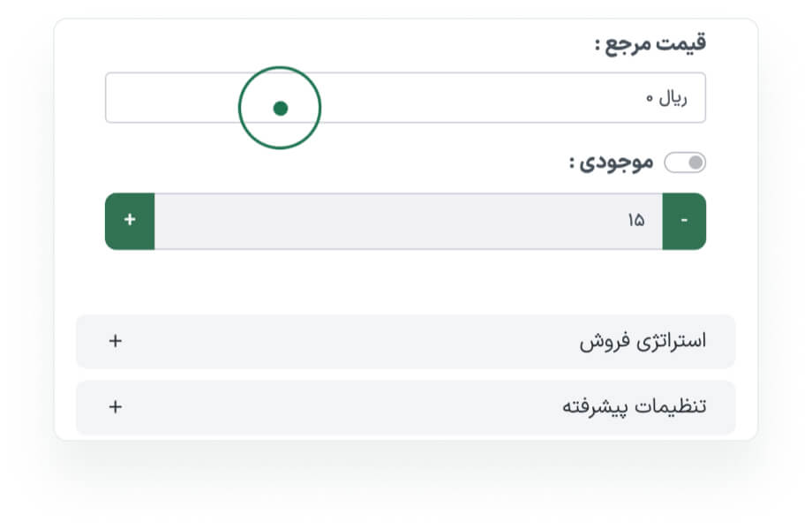Click the stock quantity field showing ۱۵
This screenshot has width=812, height=530.
tap(635, 221)
